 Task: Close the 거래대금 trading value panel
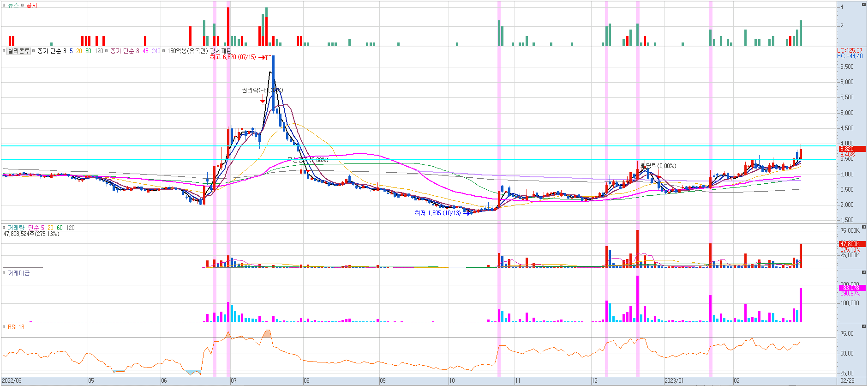point(864,273)
